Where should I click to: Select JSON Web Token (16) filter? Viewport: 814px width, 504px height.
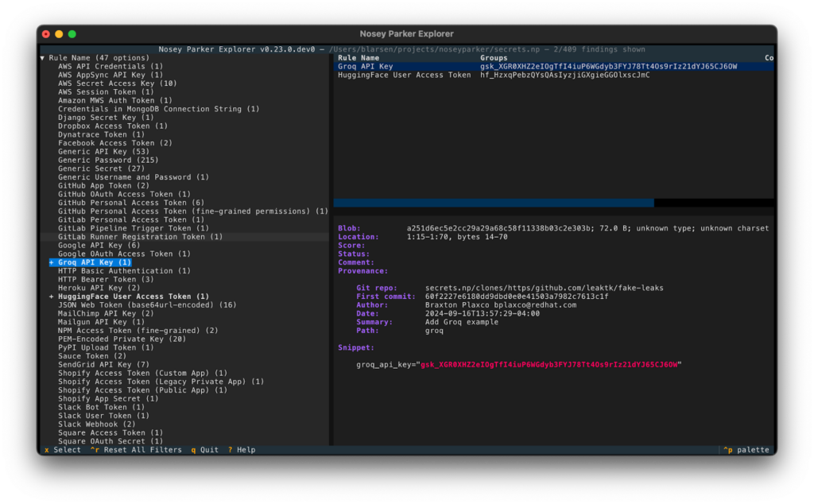(x=147, y=305)
